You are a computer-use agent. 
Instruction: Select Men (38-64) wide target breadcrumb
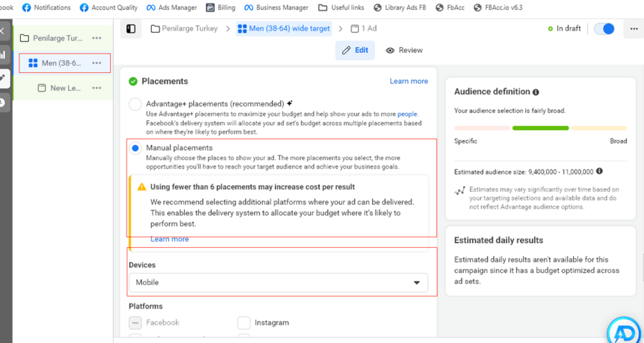pos(284,29)
